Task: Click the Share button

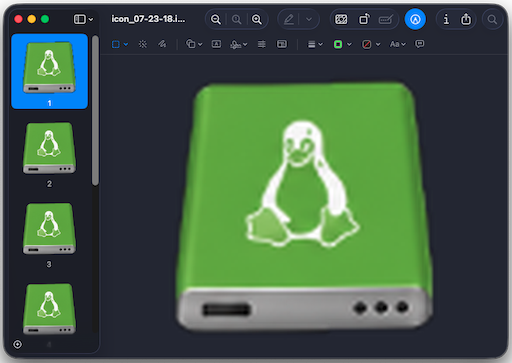Action: 466,19
